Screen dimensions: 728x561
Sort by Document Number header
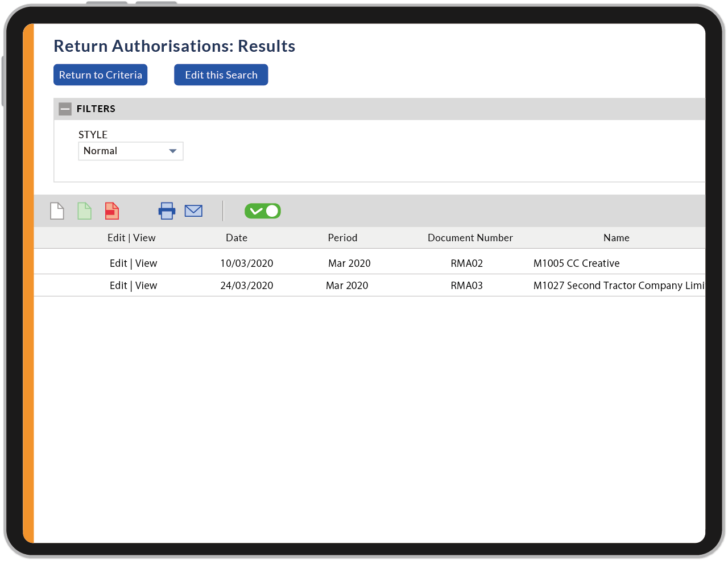(470, 238)
